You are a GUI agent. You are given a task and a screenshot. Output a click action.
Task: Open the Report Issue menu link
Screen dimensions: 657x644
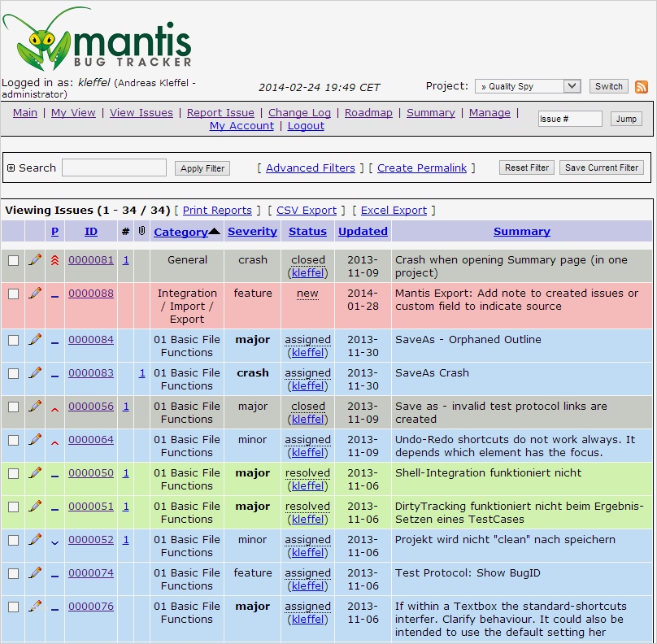(220, 113)
